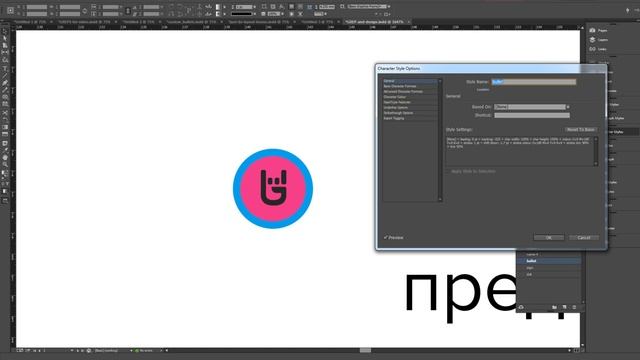
Task: Select the Pen tool
Action: [5, 83]
